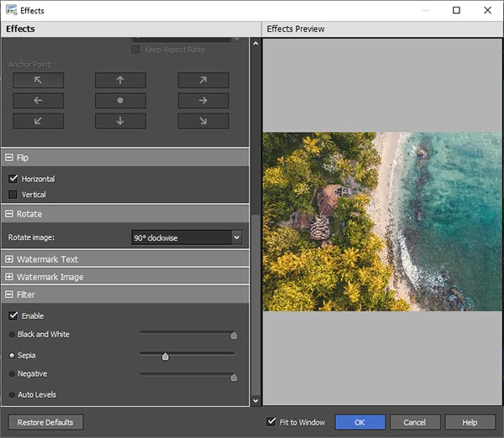Choose the top-right anchor point arrow

(203, 81)
